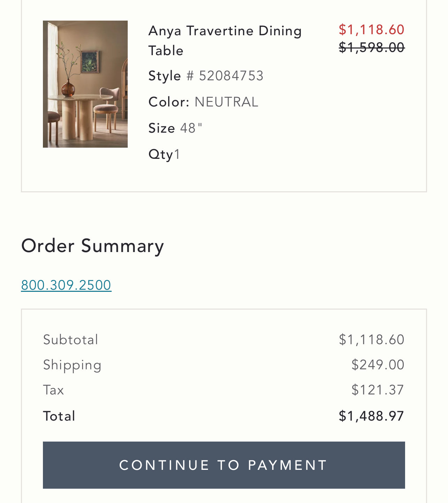Click the Continue to Payment button
Screen dimensions: 448x503
click(224, 465)
